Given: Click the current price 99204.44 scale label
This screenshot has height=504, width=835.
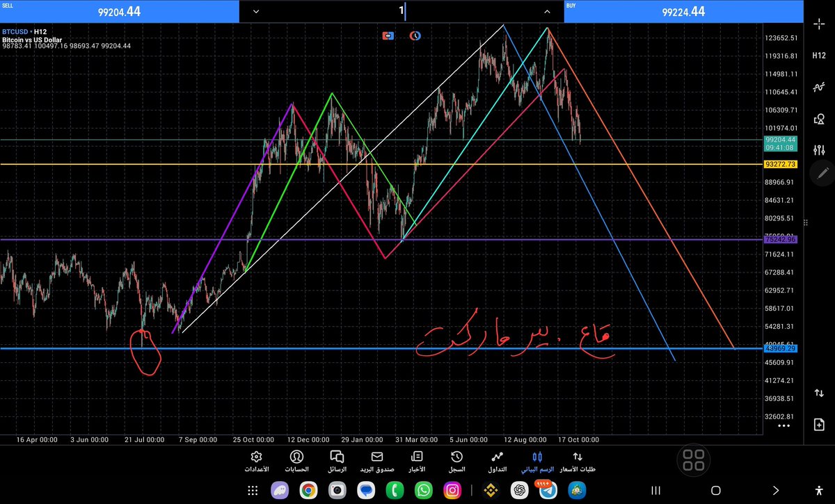Looking at the screenshot, I should (x=779, y=140).
